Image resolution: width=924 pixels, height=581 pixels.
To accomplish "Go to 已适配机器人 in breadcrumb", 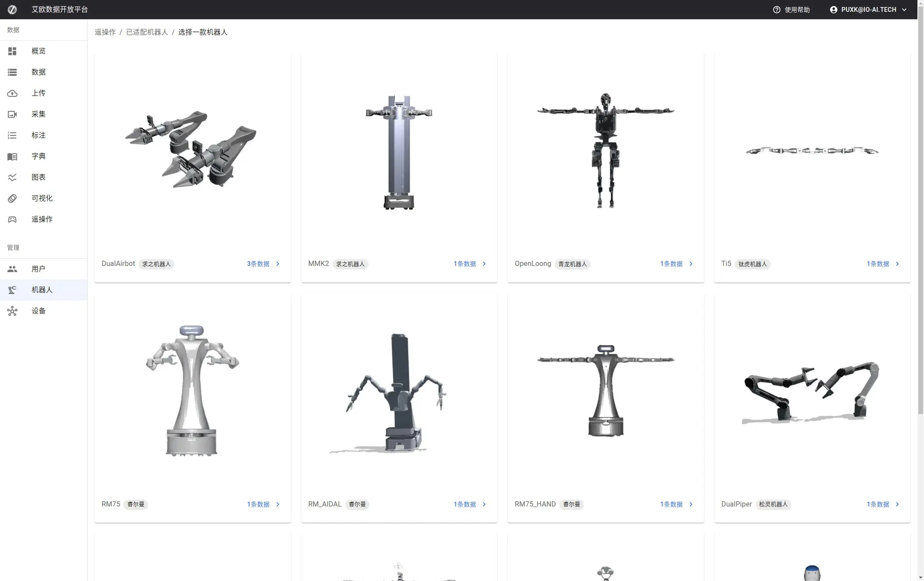I will (x=147, y=32).
